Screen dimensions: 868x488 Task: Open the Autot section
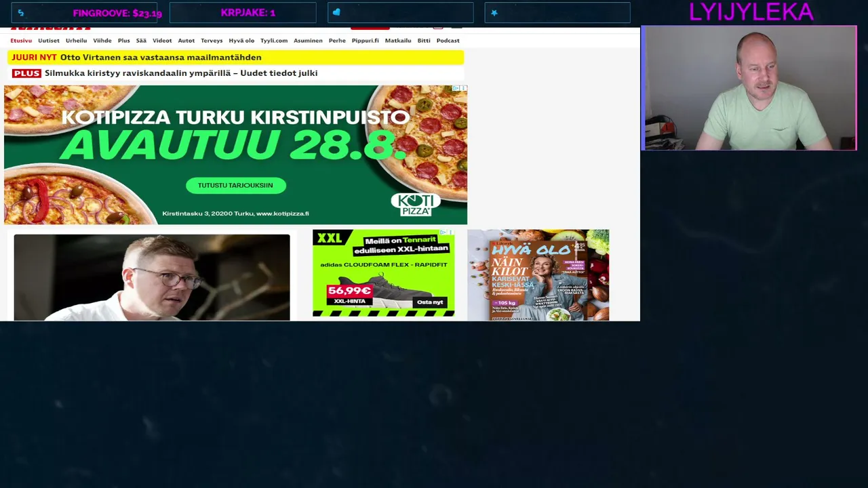click(186, 41)
